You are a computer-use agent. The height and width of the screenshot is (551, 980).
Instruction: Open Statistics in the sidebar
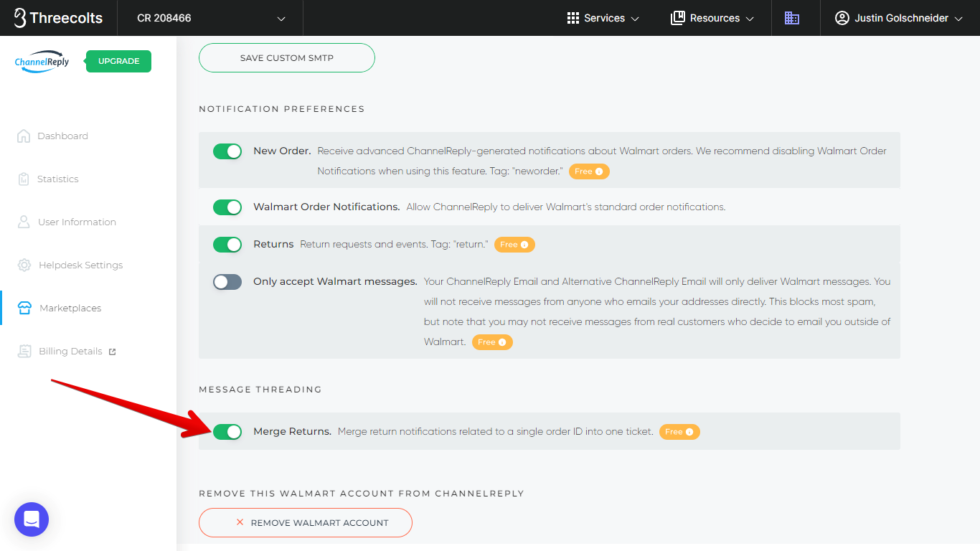pyautogui.click(x=58, y=179)
